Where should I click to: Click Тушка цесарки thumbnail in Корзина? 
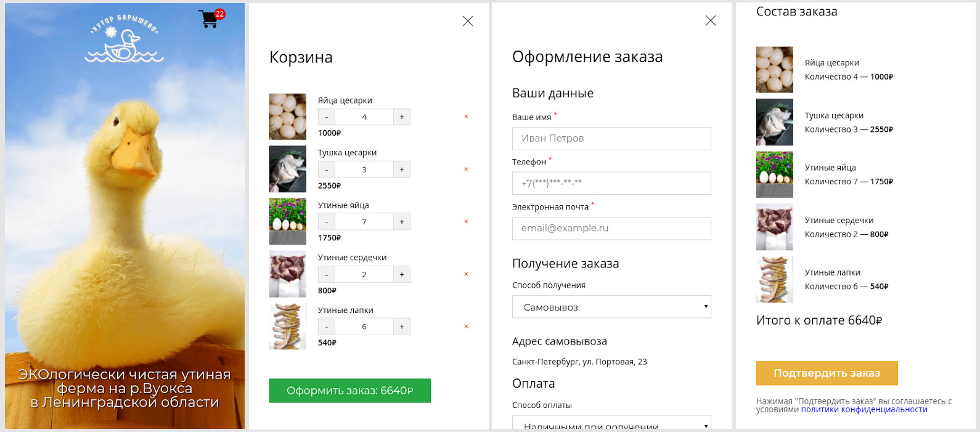(x=288, y=169)
